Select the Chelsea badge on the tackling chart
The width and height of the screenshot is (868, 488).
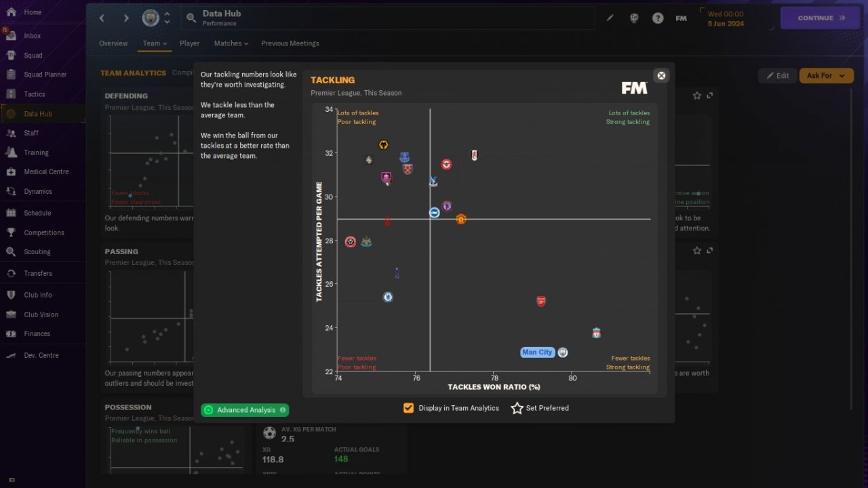(x=388, y=297)
